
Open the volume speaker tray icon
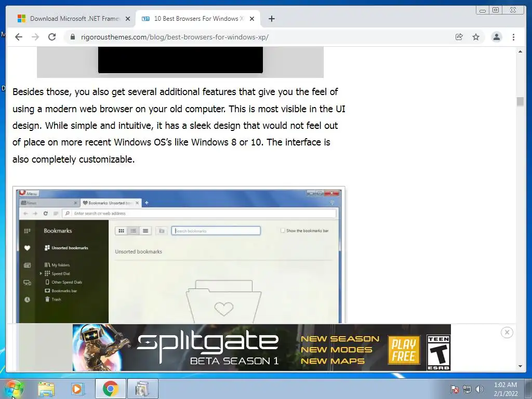click(x=479, y=389)
